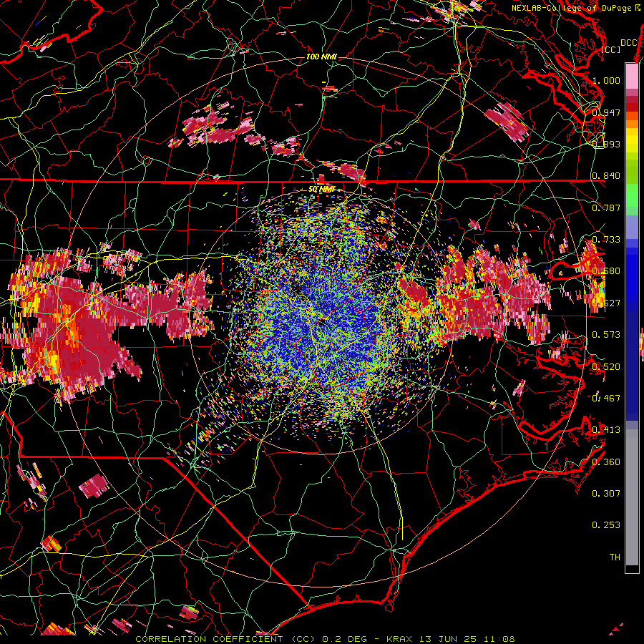Screen dimensions: 644x644
Task: Click the 0.627 legend value
Action: [x=606, y=303]
